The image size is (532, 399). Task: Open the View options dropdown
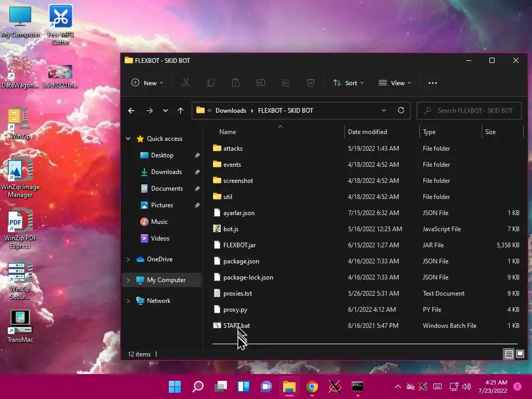(x=395, y=83)
